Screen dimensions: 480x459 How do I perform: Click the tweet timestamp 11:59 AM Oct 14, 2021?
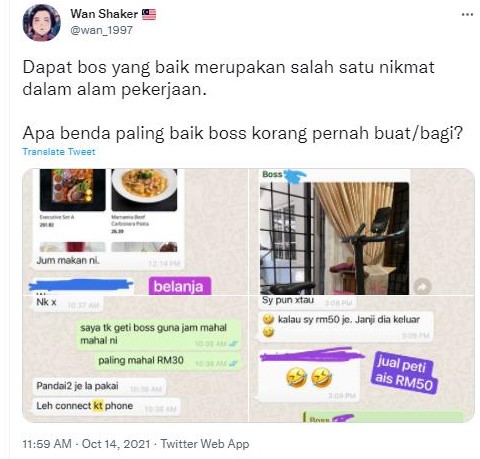click(x=86, y=444)
